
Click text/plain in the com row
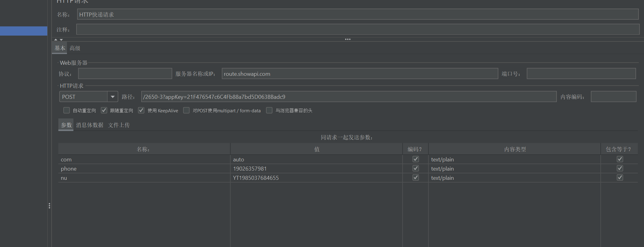[515, 159]
